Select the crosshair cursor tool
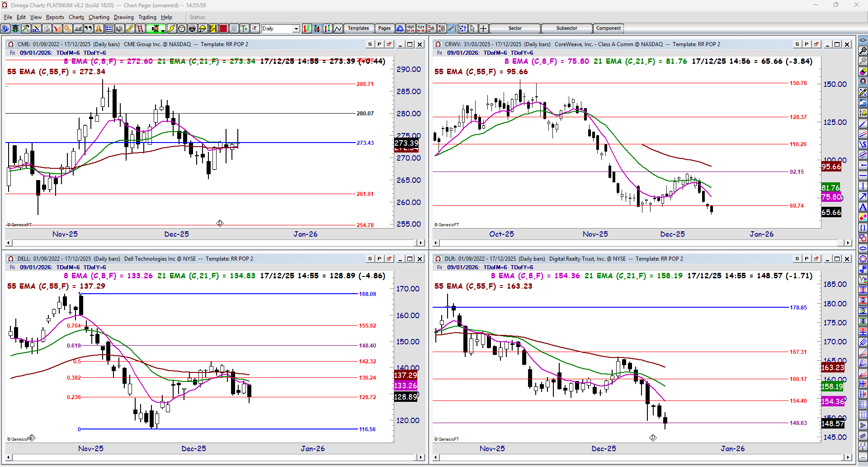Image resolution: width=868 pixels, height=467 pixels. point(483,29)
